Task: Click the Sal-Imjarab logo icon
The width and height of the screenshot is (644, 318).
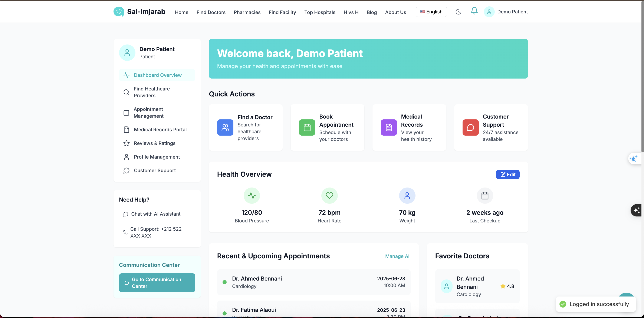Action: click(119, 12)
